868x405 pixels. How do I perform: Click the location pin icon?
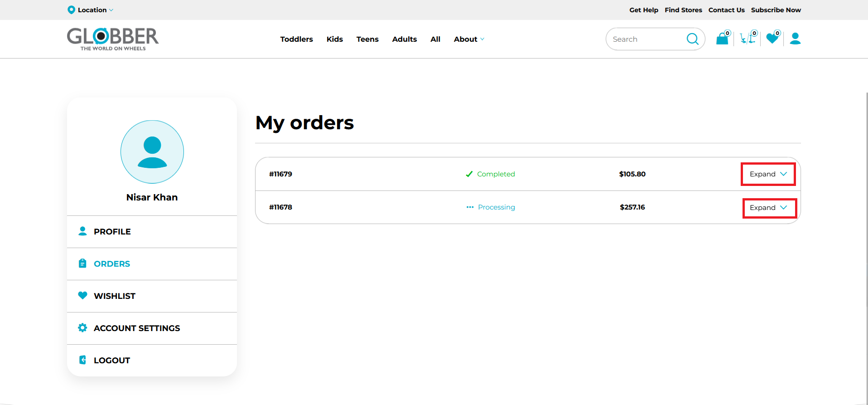click(71, 10)
